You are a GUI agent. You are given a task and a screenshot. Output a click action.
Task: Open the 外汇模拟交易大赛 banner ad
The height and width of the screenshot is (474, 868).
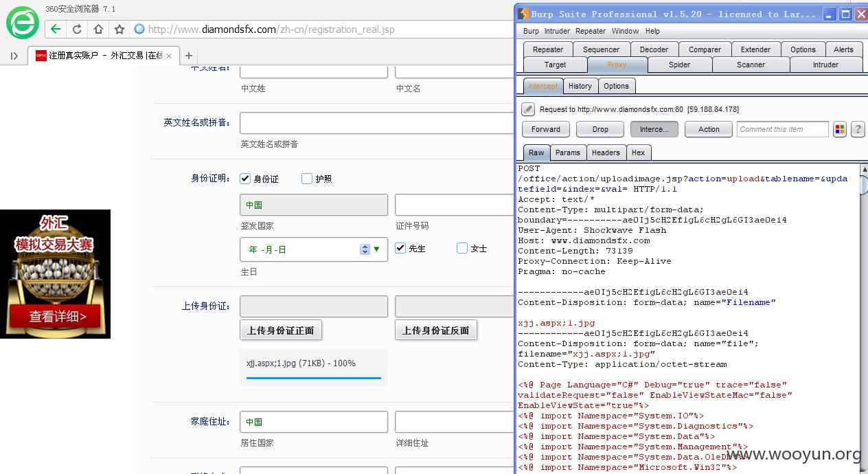(x=55, y=273)
